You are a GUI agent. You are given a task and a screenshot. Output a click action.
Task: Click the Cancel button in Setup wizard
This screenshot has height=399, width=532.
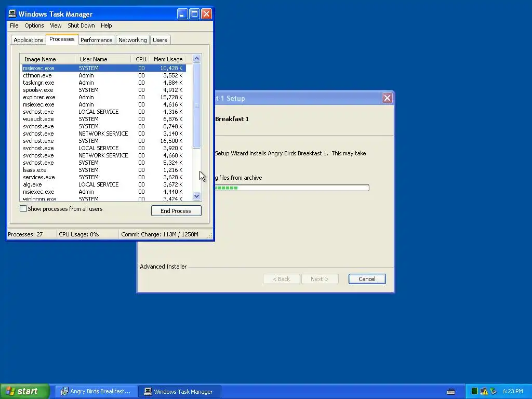(x=367, y=279)
